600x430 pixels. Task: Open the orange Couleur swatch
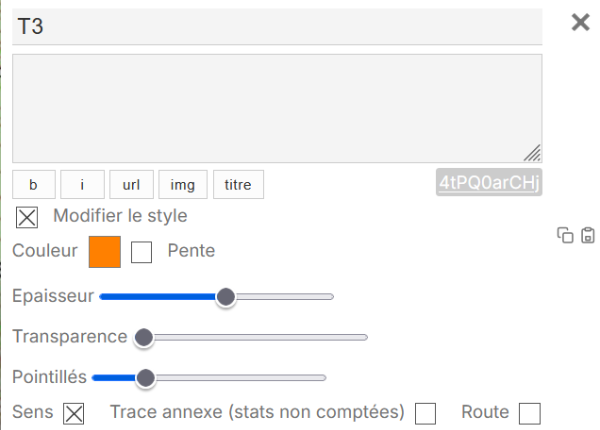point(105,252)
